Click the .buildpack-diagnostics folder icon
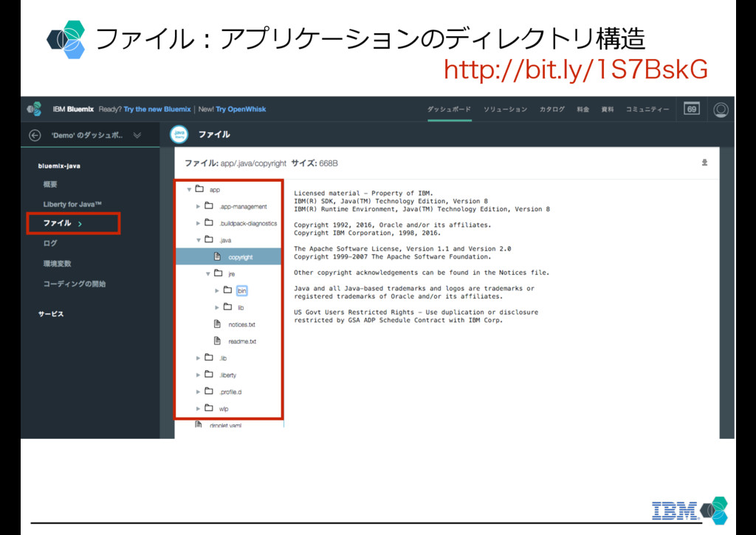The image size is (756, 535). pyautogui.click(x=209, y=223)
